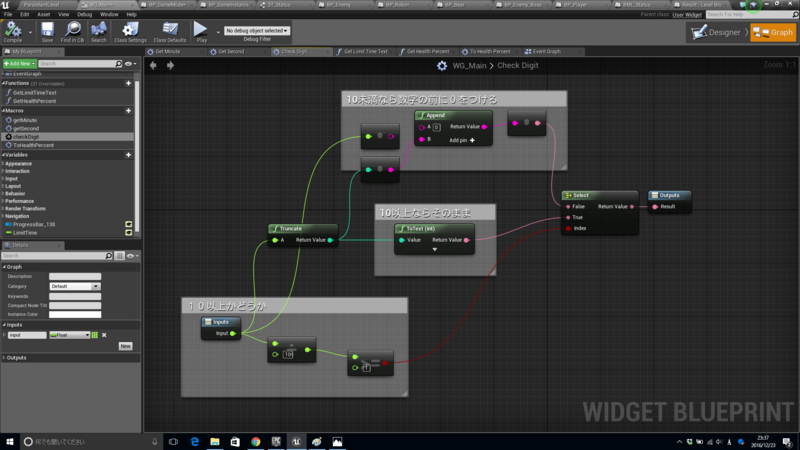The width and height of the screenshot is (800, 450).
Task: Remove the input parameter with X icon
Action: pyautogui.click(x=104, y=335)
